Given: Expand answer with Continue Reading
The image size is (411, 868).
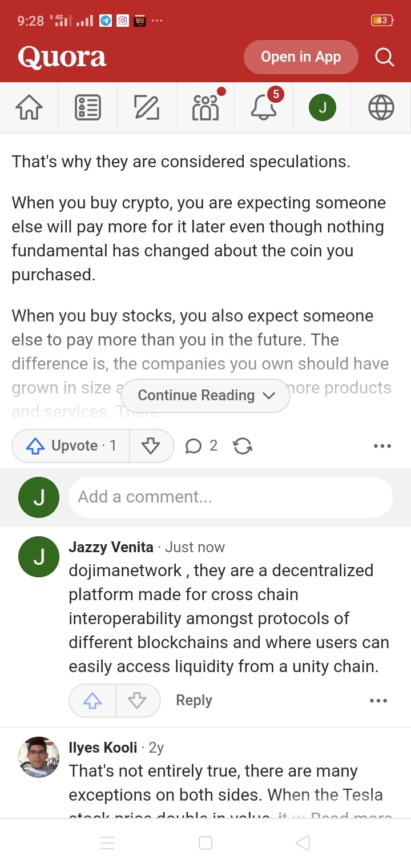Looking at the screenshot, I should click(205, 395).
